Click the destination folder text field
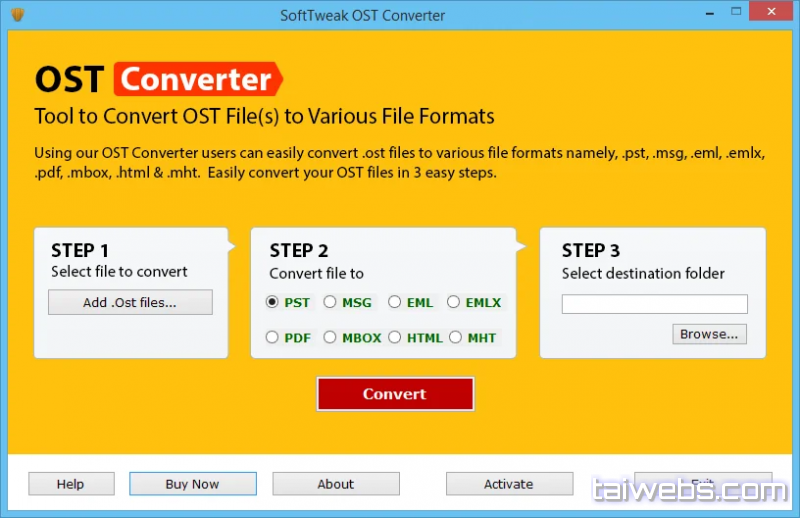This screenshot has height=518, width=800. click(654, 304)
